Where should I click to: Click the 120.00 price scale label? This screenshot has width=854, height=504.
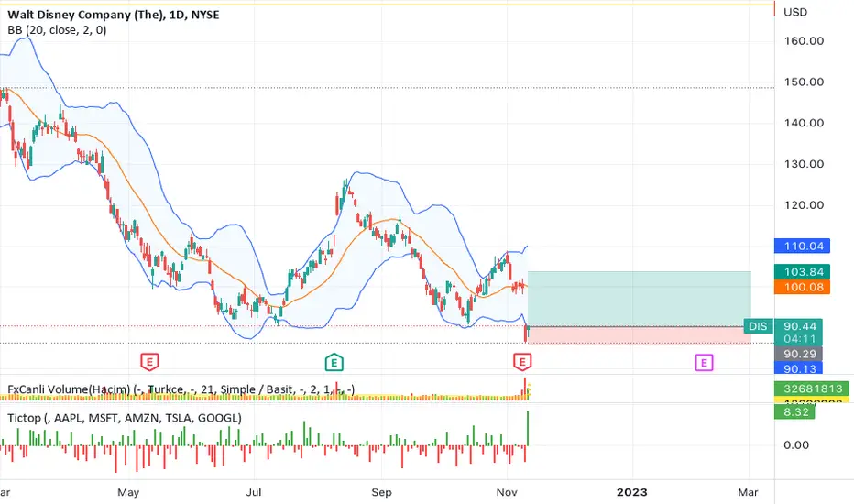tap(804, 205)
